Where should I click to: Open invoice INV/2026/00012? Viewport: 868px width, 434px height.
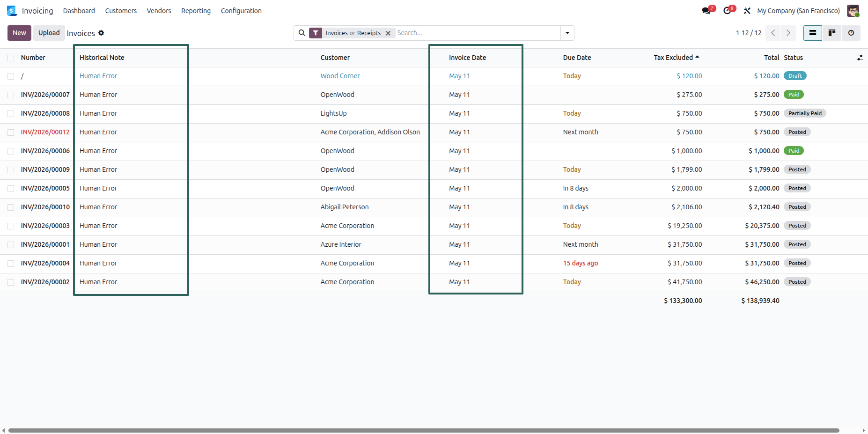[45, 132]
